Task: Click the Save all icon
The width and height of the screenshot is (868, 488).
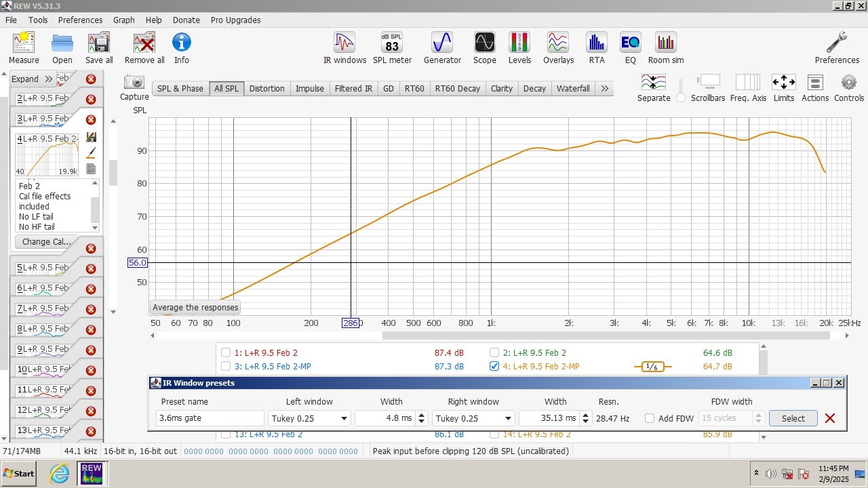Action: tap(99, 48)
